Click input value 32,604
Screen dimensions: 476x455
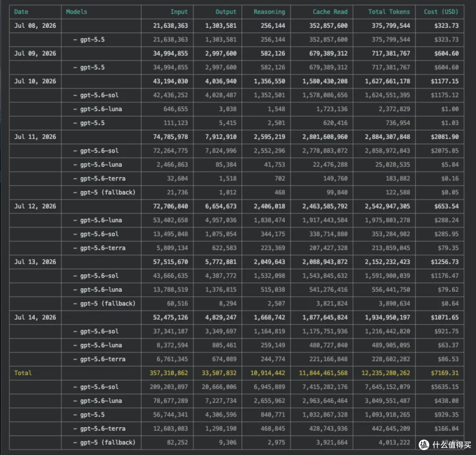pos(177,179)
